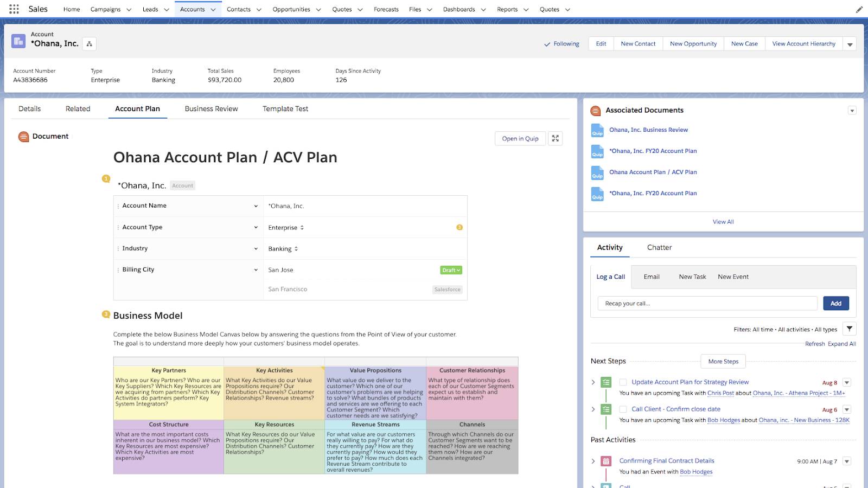The height and width of the screenshot is (488, 868).
Task: Open action menu for Aug 6 task
Action: coord(847,409)
